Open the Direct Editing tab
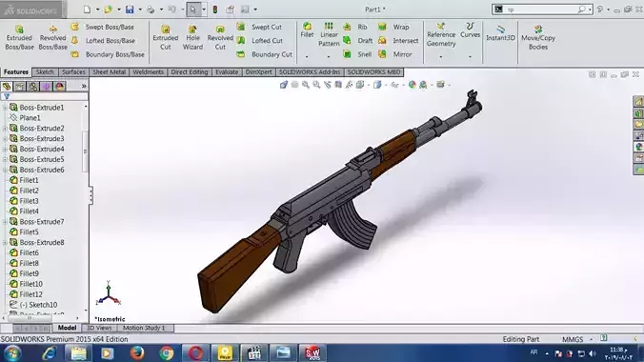The width and height of the screenshot is (644, 362). pos(190,71)
